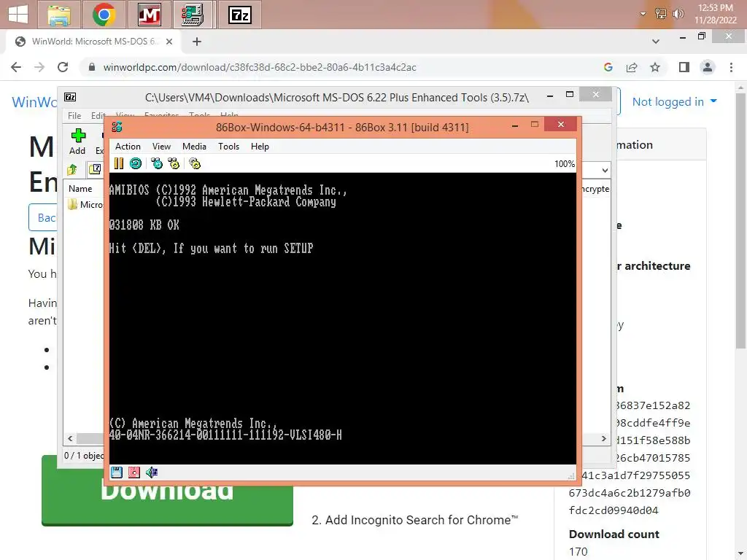Expand the Not logged in dropdown
Image resolution: width=747 pixels, height=560 pixels.
tap(713, 101)
